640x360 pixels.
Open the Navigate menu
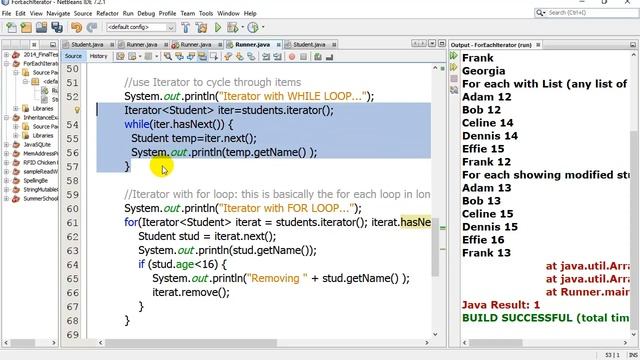click(x=58, y=13)
